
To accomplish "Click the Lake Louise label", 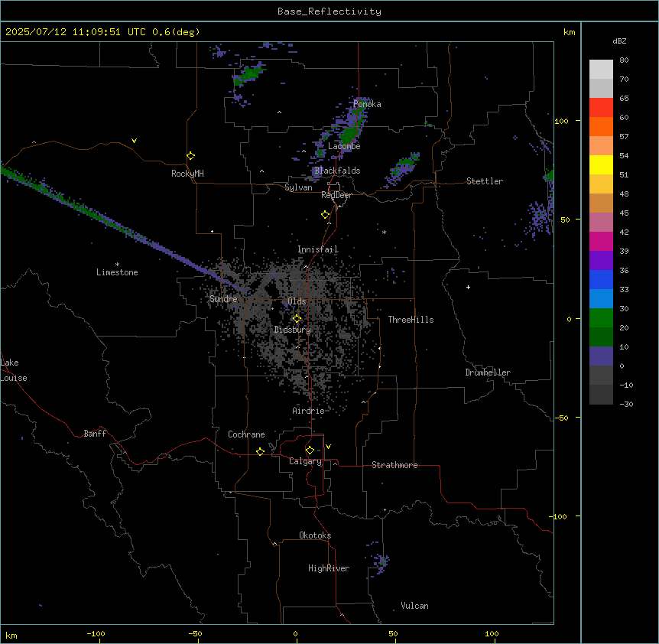I will [x=14, y=370].
